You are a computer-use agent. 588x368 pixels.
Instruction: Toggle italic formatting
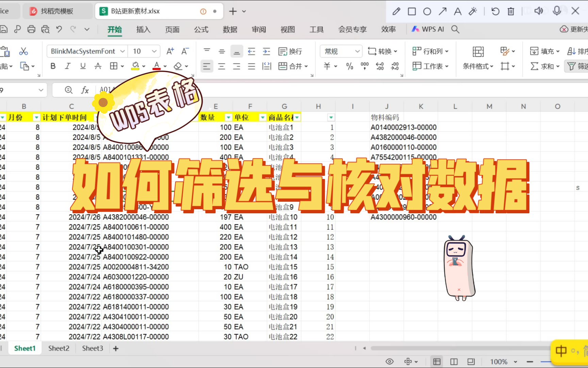[x=68, y=66]
